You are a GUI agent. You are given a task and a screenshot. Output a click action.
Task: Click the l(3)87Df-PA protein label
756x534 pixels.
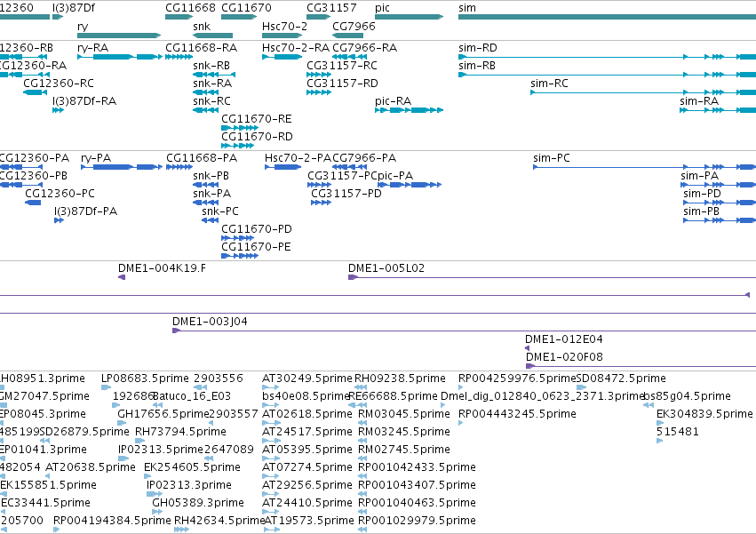[x=86, y=211]
